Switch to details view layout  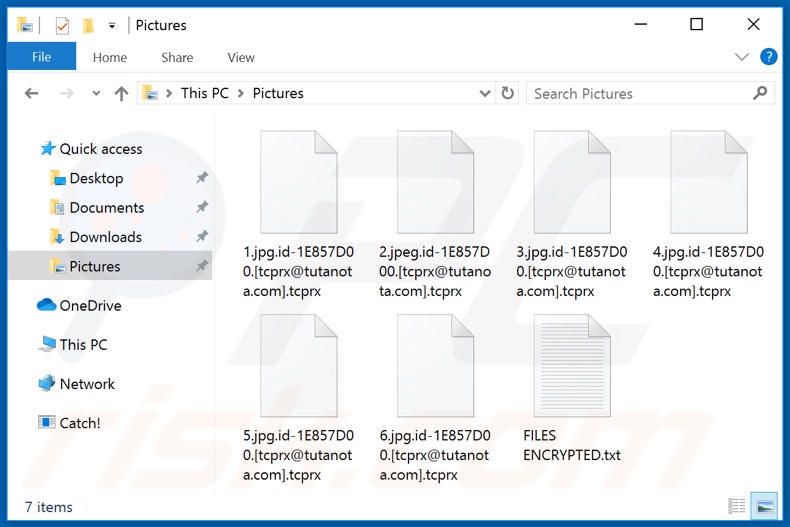[737, 507]
